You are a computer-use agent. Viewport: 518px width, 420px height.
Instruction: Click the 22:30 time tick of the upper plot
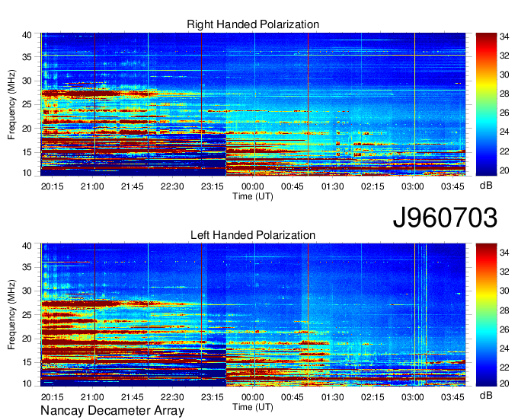point(172,186)
